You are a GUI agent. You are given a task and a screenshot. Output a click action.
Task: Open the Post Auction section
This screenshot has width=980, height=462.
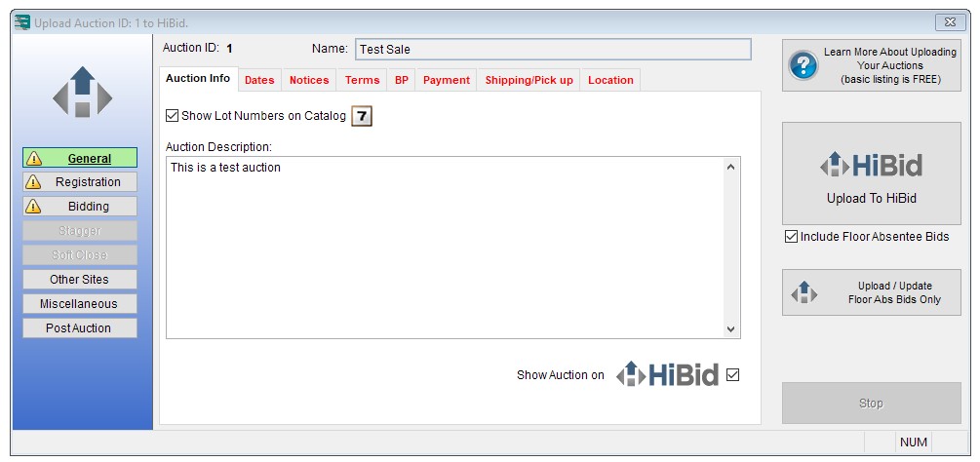pyautogui.click(x=80, y=328)
